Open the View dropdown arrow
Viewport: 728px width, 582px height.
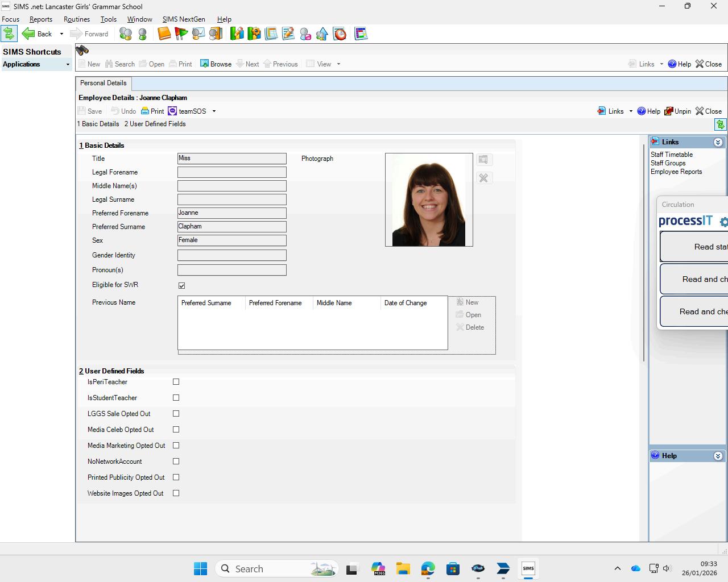pyautogui.click(x=338, y=64)
